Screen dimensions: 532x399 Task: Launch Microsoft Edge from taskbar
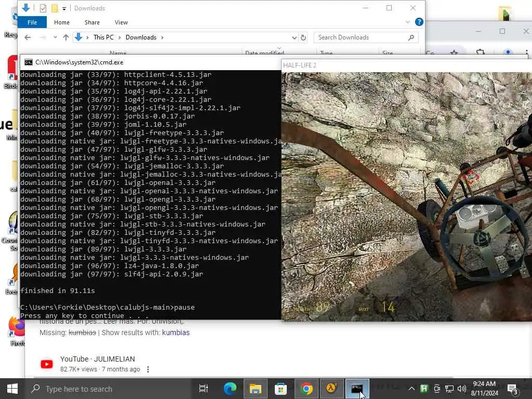point(230,389)
